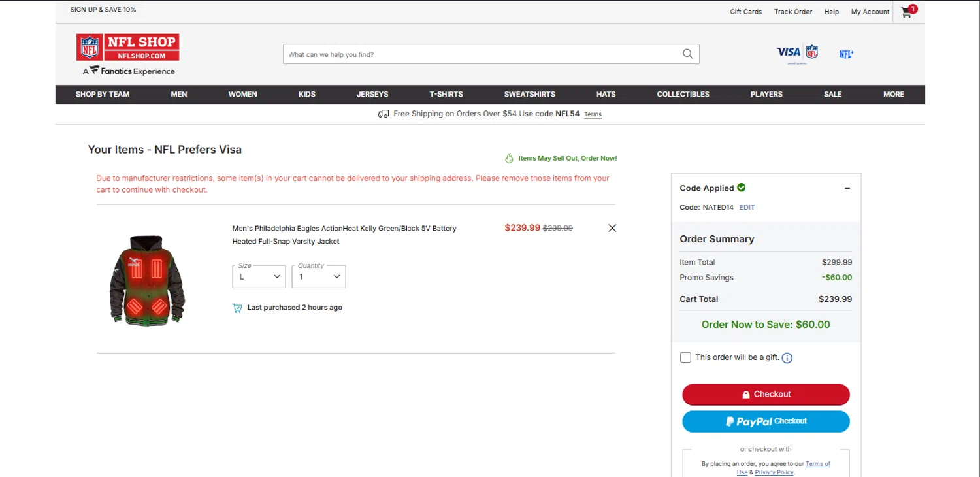This screenshot has height=477, width=980.
Task: Click the Order Summary heading
Action: (717, 239)
